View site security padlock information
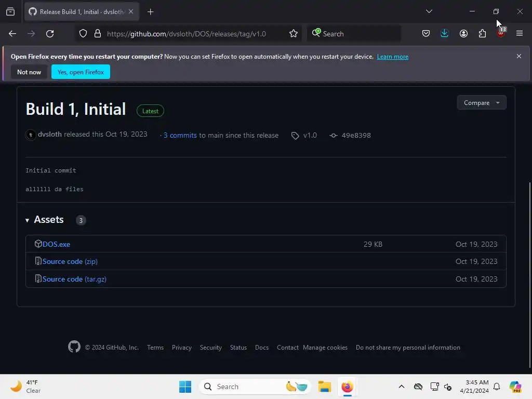Viewport: 532px width, 399px height. pyautogui.click(x=98, y=34)
